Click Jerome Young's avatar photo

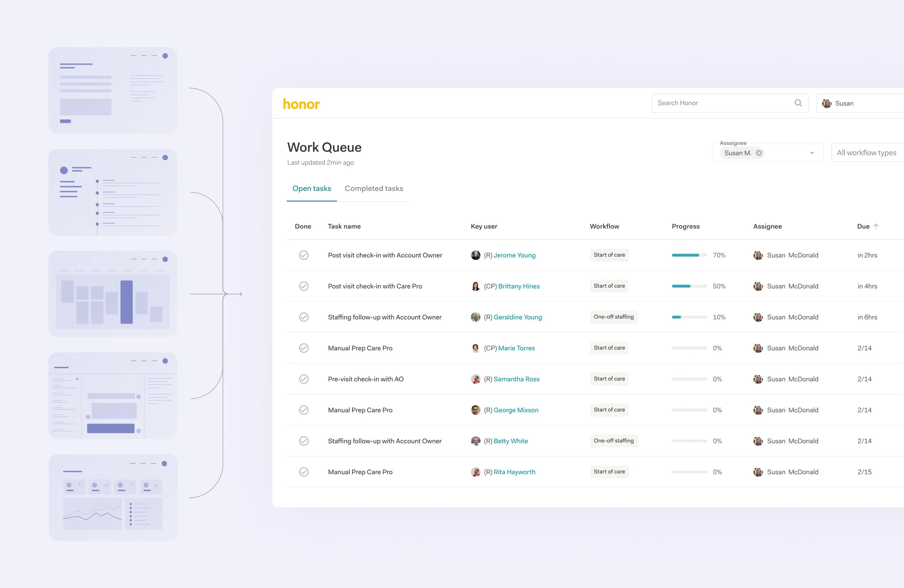point(476,255)
